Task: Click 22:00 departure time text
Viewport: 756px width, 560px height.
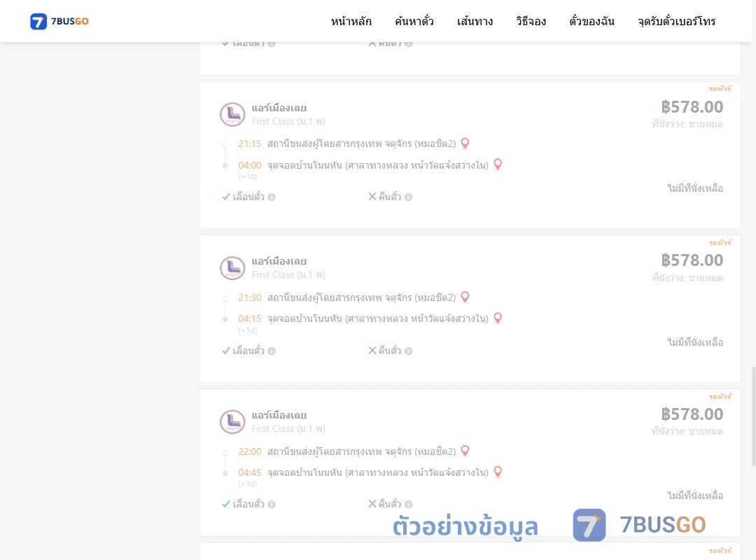Action: pos(250,451)
